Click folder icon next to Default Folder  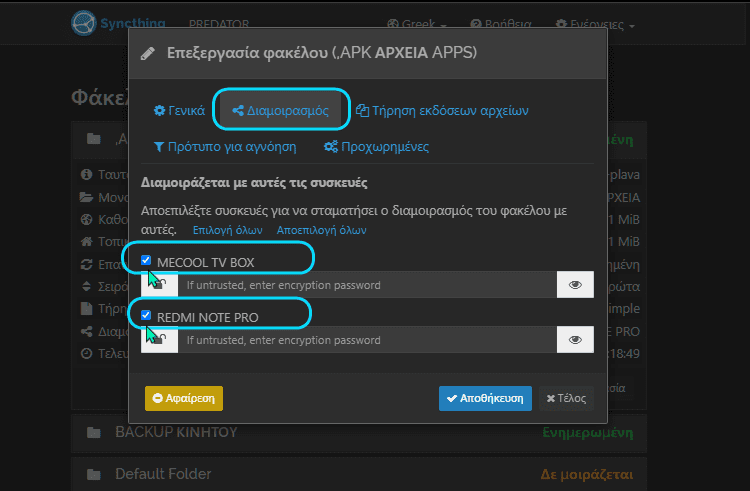(94, 475)
